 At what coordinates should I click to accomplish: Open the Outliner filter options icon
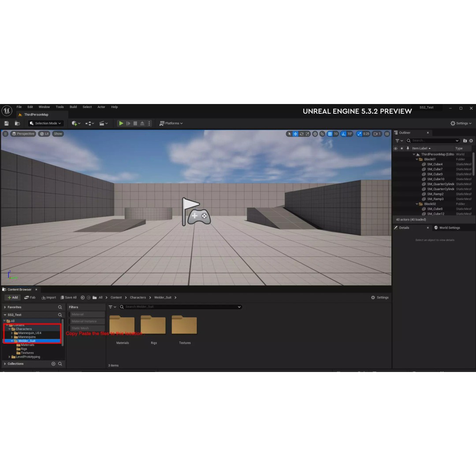(399, 141)
